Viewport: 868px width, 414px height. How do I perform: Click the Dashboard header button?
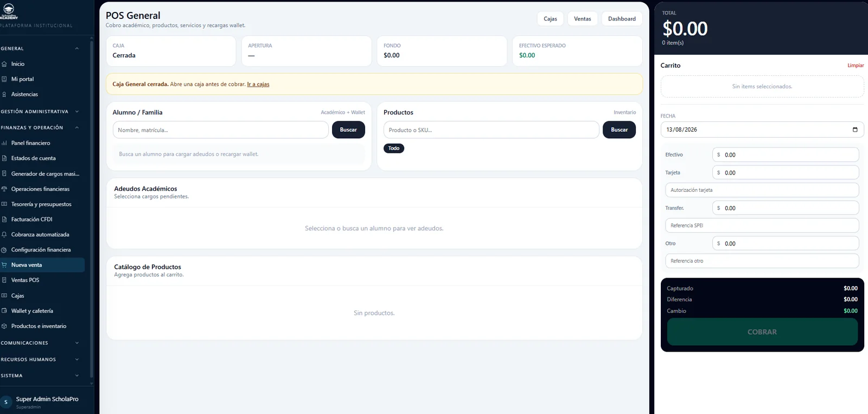[x=622, y=19]
